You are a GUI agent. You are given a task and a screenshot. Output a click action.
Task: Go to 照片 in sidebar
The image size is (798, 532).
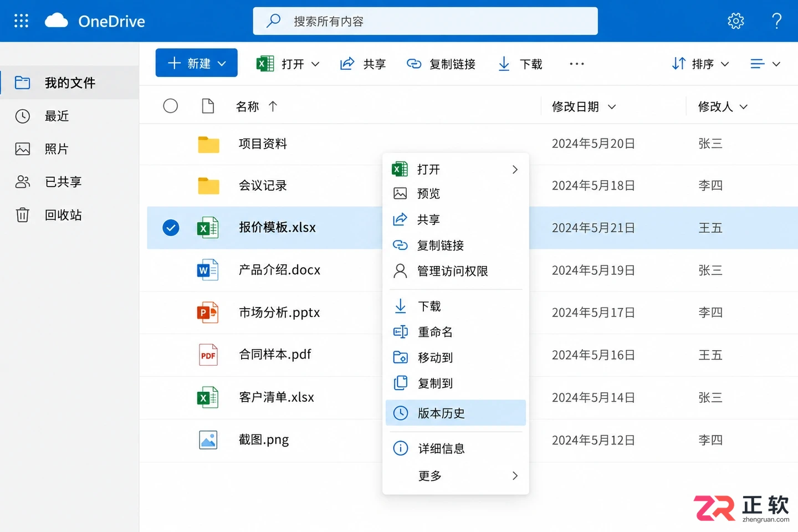[69, 149]
